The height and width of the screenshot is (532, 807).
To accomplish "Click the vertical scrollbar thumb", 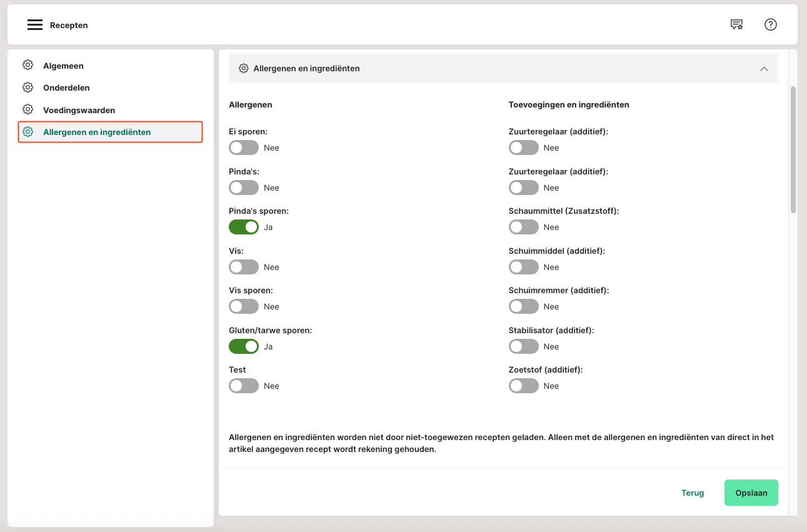I will point(793,150).
